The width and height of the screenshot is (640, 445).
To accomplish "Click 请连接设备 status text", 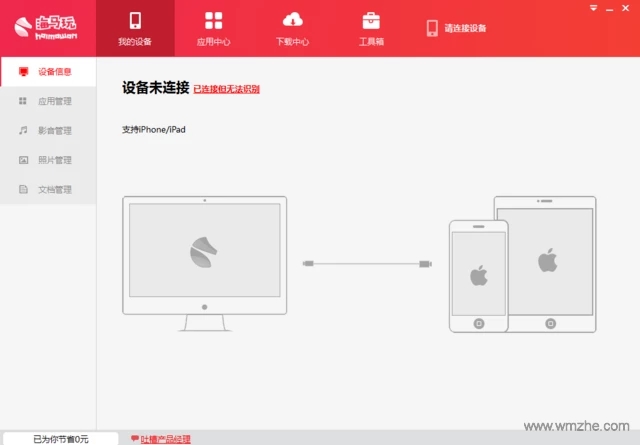I will [x=465, y=28].
